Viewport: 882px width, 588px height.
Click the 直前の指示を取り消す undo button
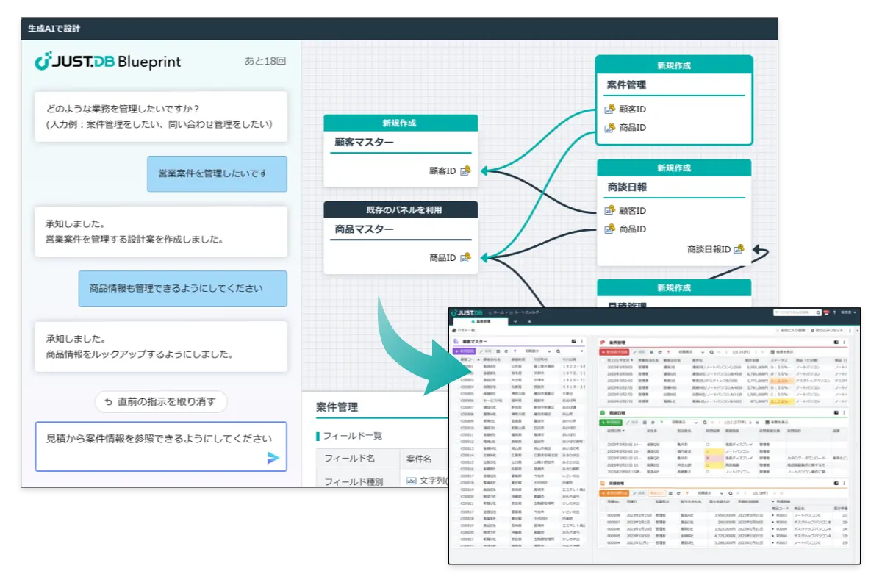(161, 402)
